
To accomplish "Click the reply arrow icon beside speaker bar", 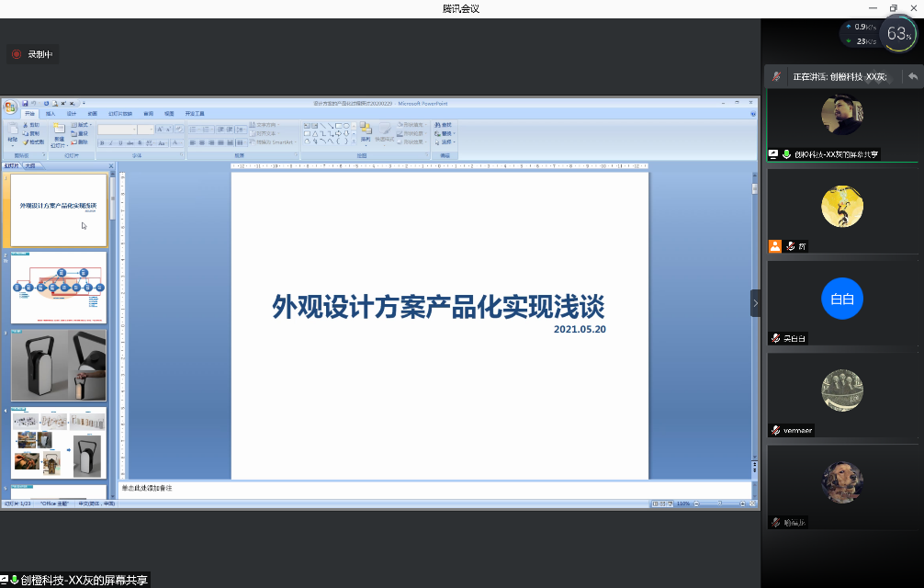I will pos(912,77).
